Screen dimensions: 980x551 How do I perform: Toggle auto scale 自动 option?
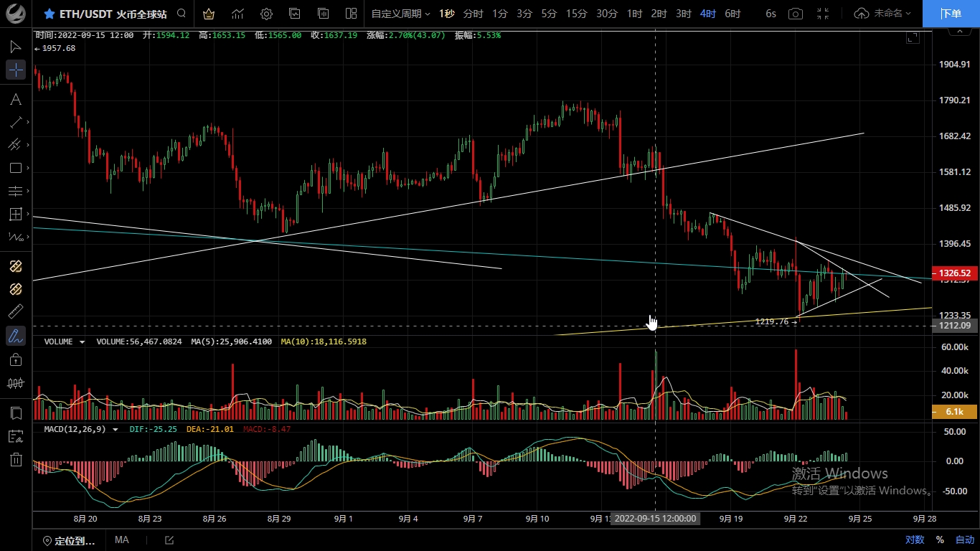click(x=965, y=540)
